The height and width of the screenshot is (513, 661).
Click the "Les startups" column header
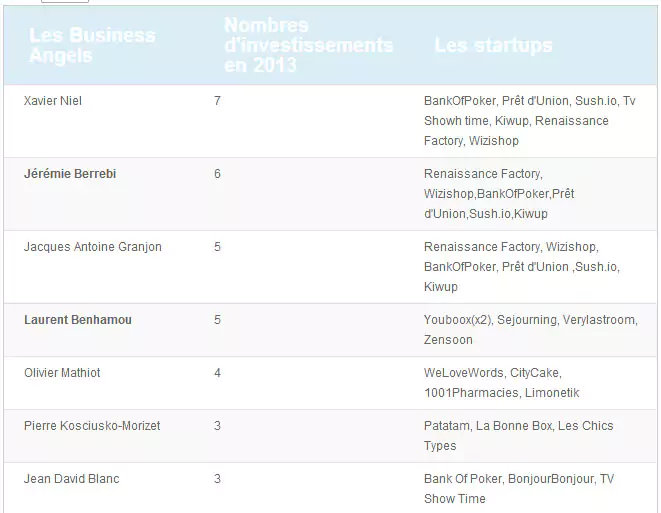pyautogui.click(x=493, y=46)
